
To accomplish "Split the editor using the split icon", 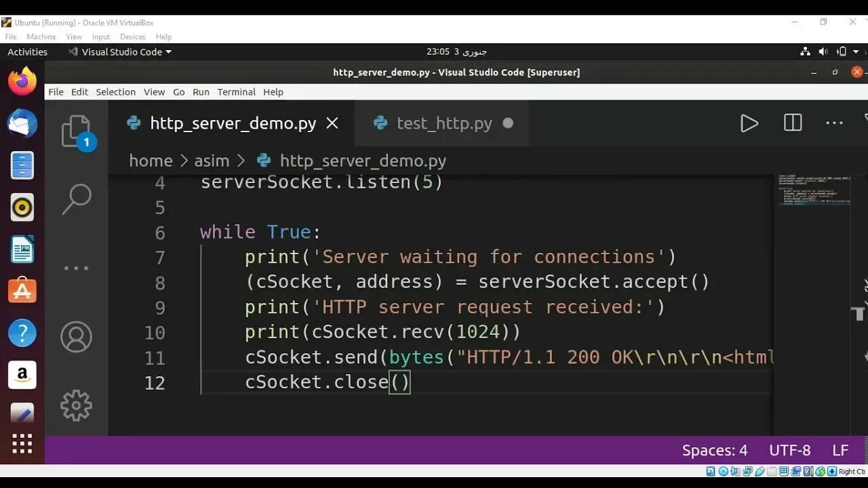I will pyautogui.click(x=791, y=123).
